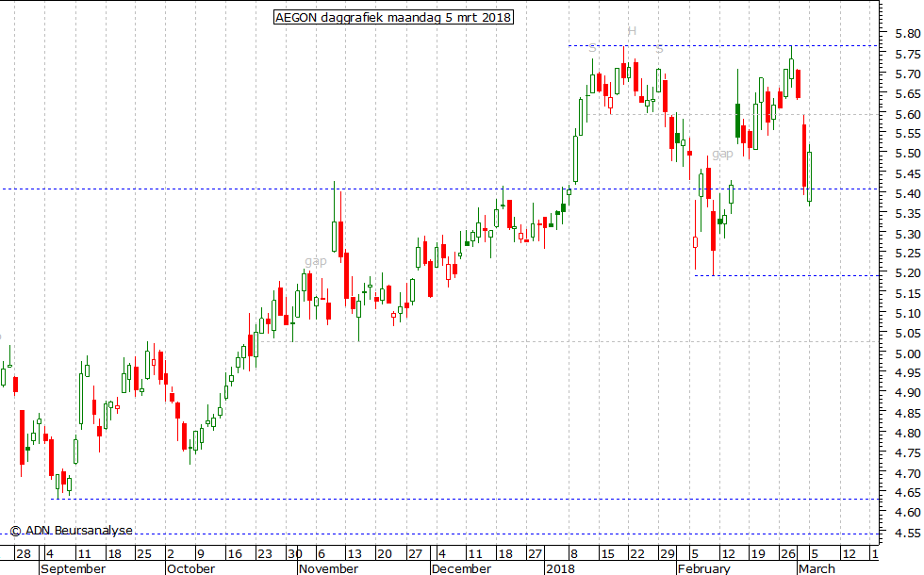Click the 'September' month label

pos(74,568)
